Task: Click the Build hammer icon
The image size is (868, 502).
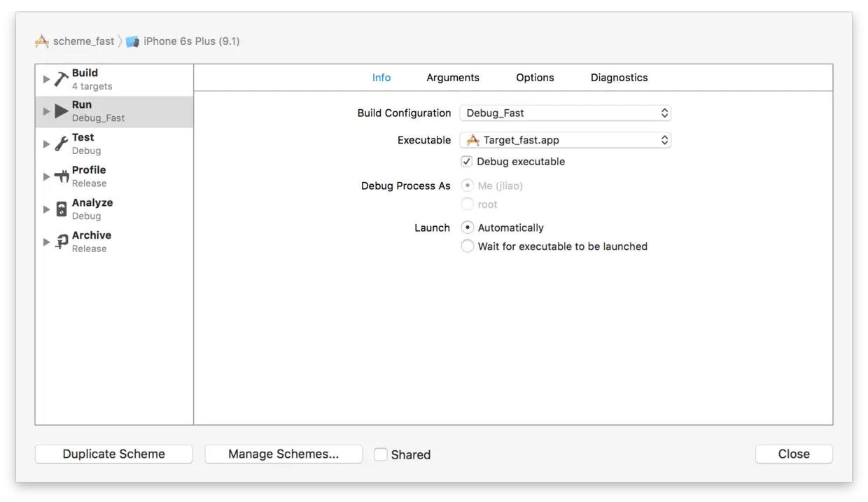Action: pos(62,79)
